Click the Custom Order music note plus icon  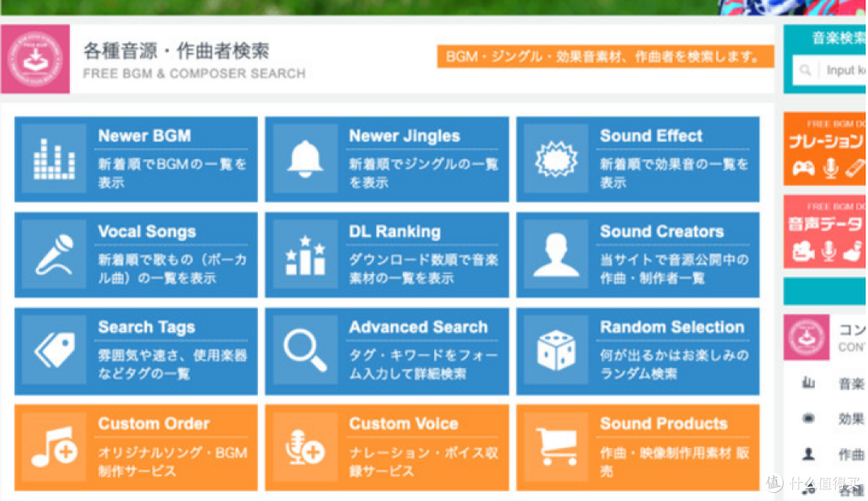click(x=55, y=447)
